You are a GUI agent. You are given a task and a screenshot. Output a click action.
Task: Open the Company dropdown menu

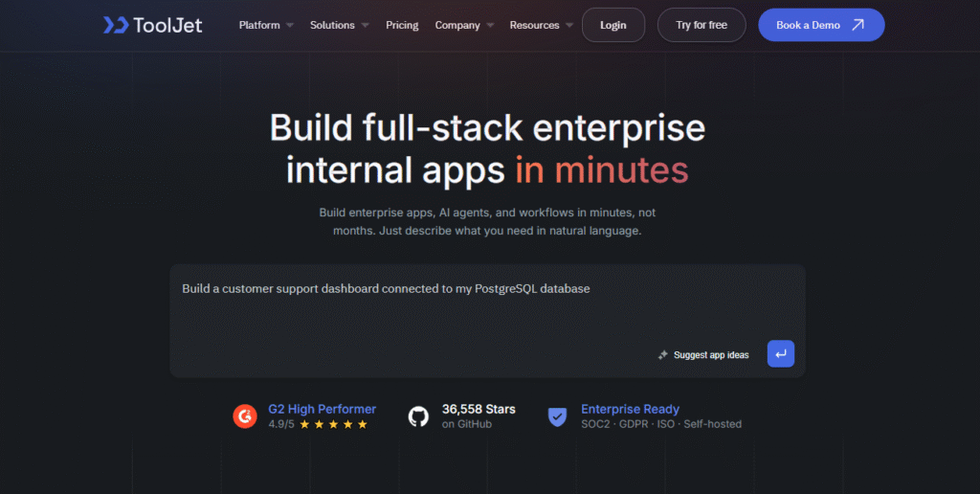(x=464, y=25)
